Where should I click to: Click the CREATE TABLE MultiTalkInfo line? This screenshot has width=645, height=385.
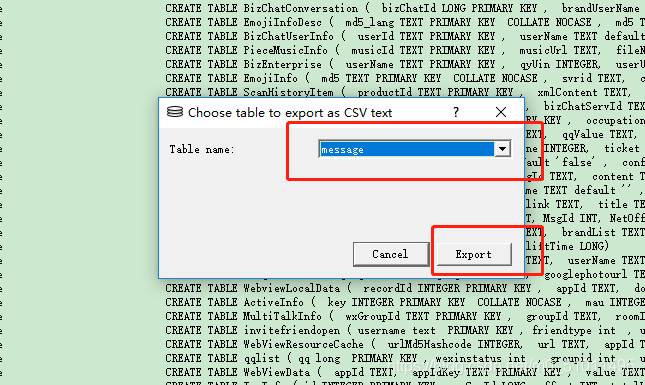tap(405, 316)
